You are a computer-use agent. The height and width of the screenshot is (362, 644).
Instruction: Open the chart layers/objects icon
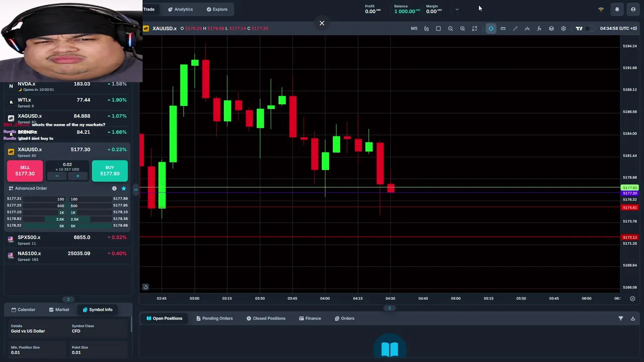[551, 29]
